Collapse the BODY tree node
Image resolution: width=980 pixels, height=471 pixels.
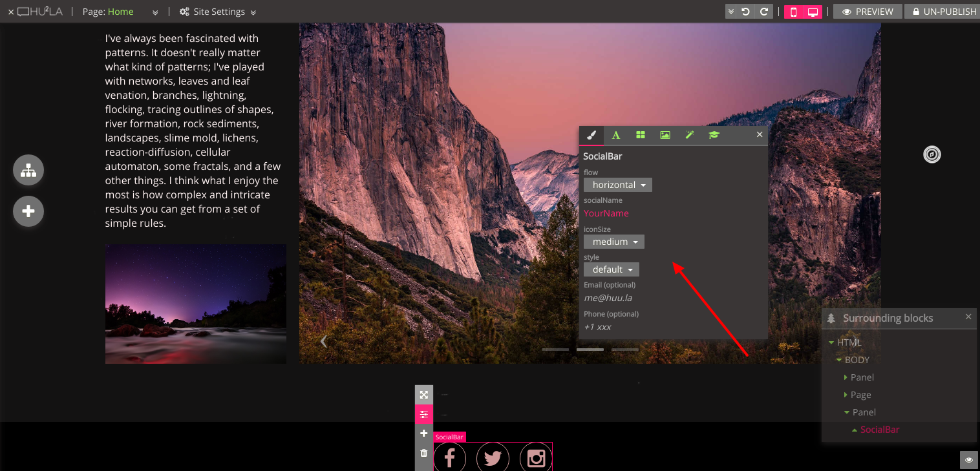(x=839, y=360)
